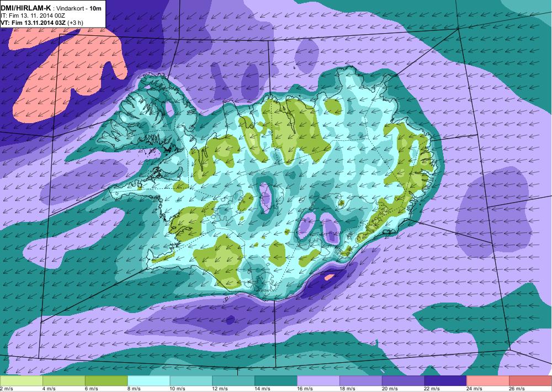Select the '22 m/s' legend label
552x392 pixels.
pyautogui.click(x=432, y=389)
